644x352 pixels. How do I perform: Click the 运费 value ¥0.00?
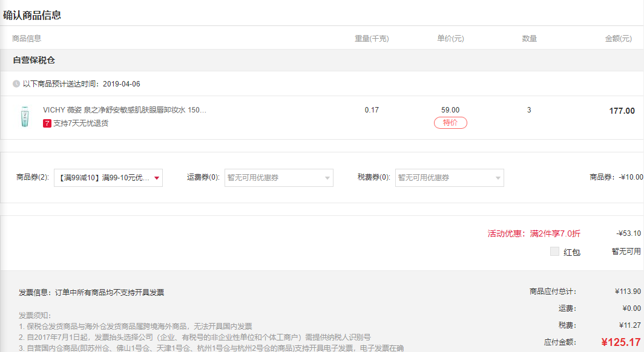(x=632, y=308)
